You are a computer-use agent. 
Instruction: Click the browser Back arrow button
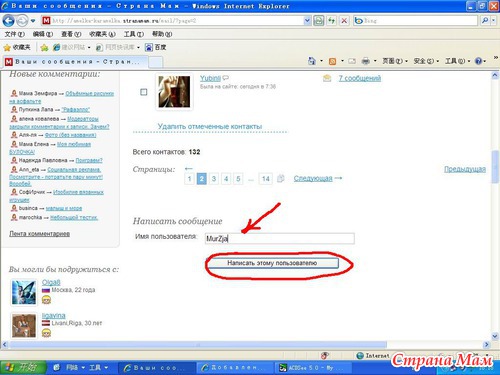(x=8, y=21)
